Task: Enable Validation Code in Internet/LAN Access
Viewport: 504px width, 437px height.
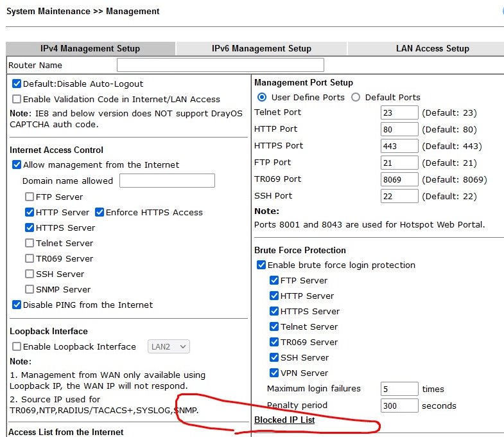Action: click(x=17, y=100)
